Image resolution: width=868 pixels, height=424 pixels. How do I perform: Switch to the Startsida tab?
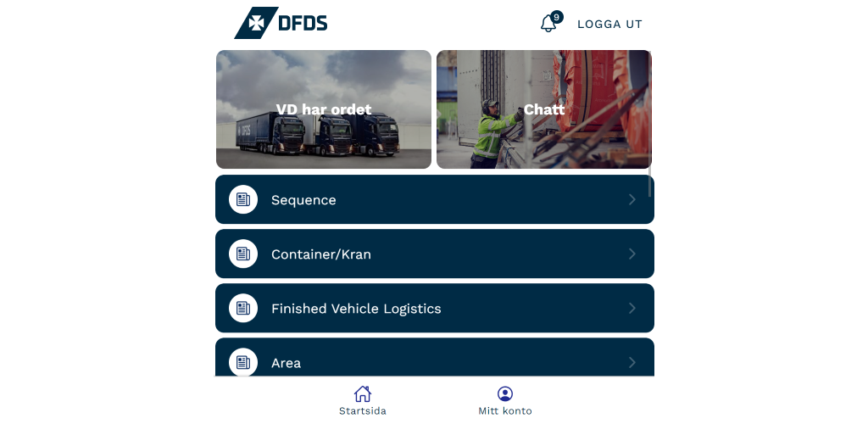tap(363, 401)
